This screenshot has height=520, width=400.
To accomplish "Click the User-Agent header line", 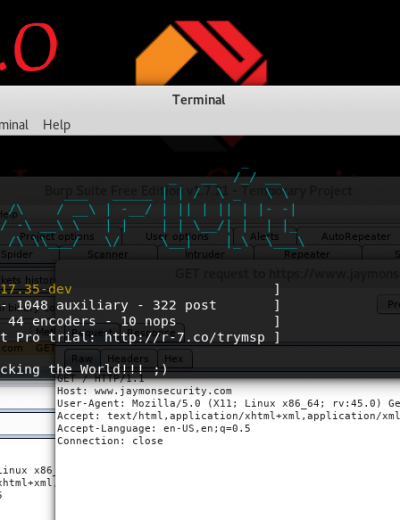I will tap(228, 403).
